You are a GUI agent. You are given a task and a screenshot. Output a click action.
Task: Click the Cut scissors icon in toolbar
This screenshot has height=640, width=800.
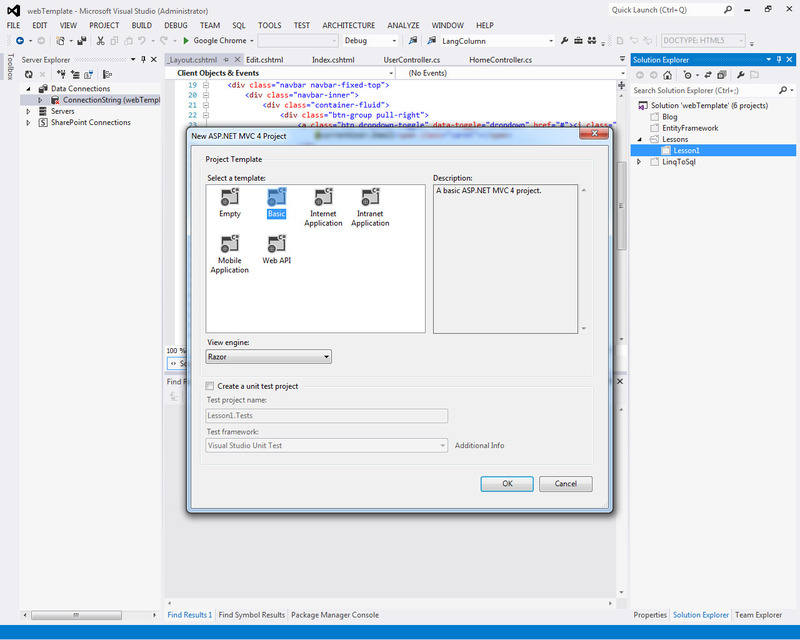(x=101, y=40)
